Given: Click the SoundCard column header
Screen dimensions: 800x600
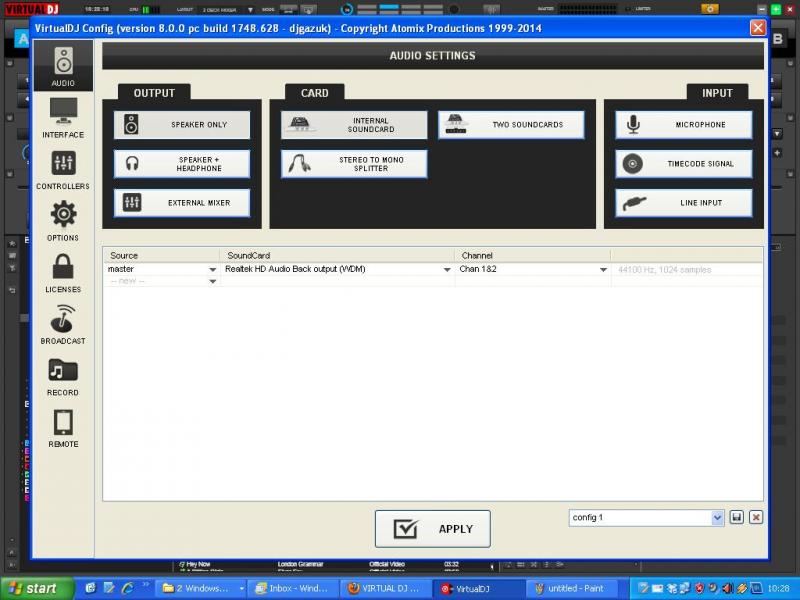Looking at the screenshot, I should pyautogui.click(x=337, y=255).
